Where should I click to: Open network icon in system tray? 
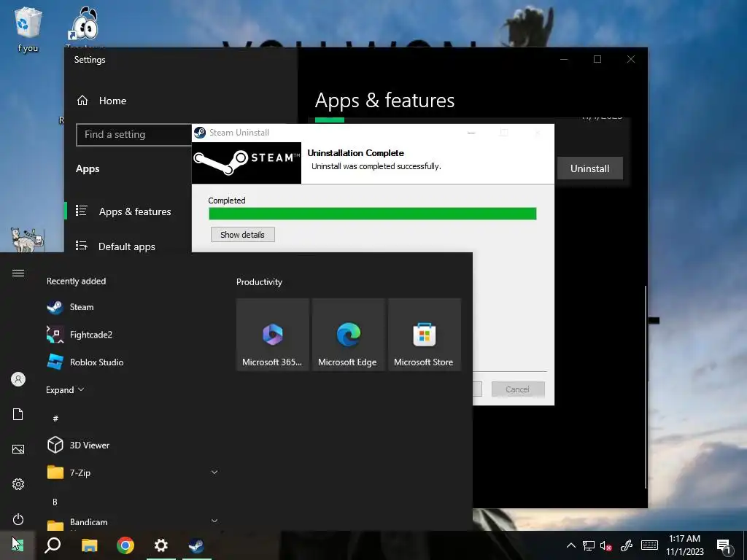(589, 545)
